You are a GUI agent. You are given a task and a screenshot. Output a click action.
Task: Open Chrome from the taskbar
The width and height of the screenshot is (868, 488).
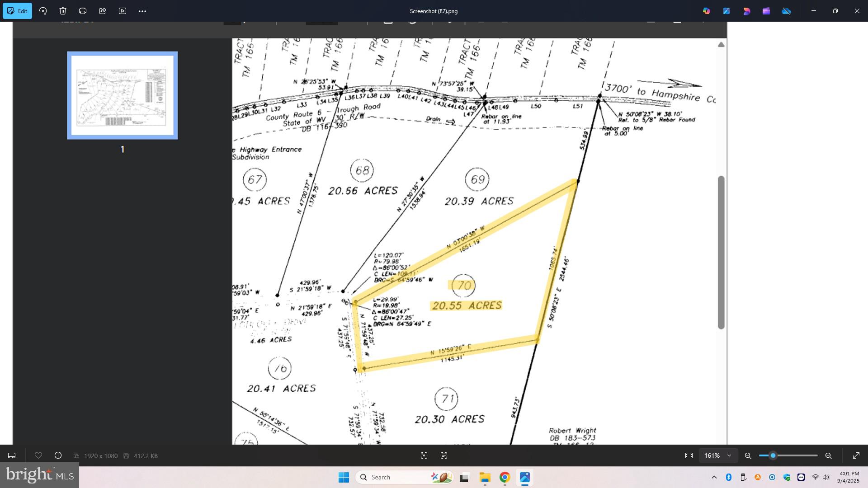[505, 477]
